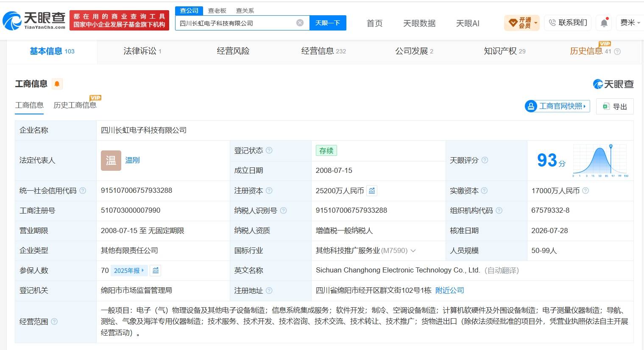Click the address 四川省绵阳市经开区群文街102号1栋
The image size is (644, 350).
coord(374,290)
